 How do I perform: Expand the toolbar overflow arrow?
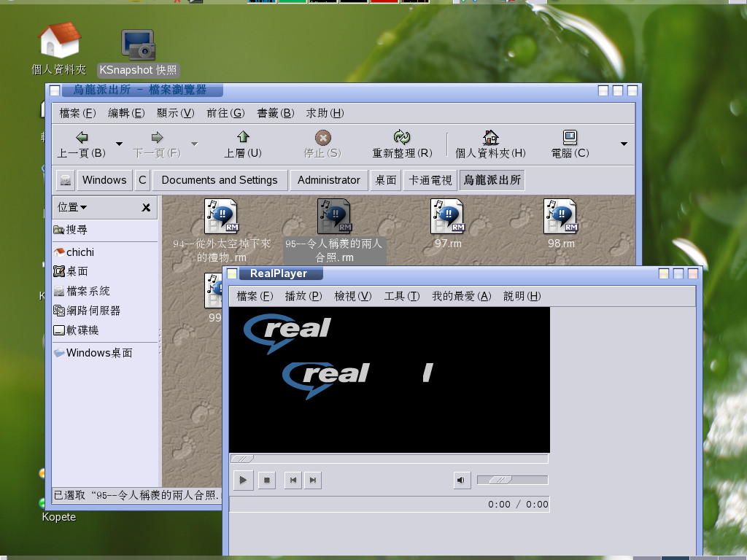pos(624,144)
